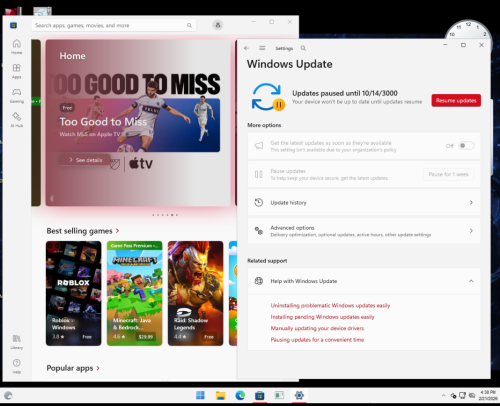
Task: Click the Update history clock icon
Action: tap(259, 202)
